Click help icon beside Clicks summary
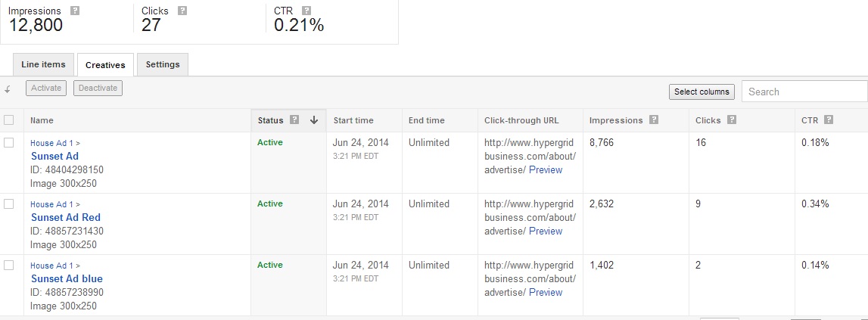 coord(182,11)
